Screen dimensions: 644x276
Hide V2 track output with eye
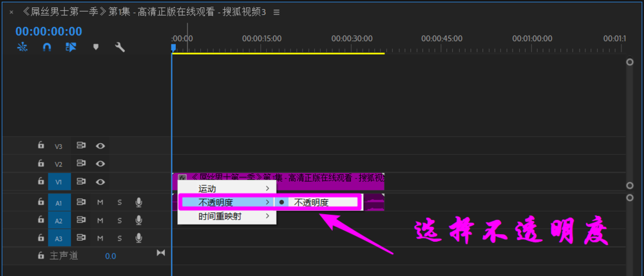(100, 164)
